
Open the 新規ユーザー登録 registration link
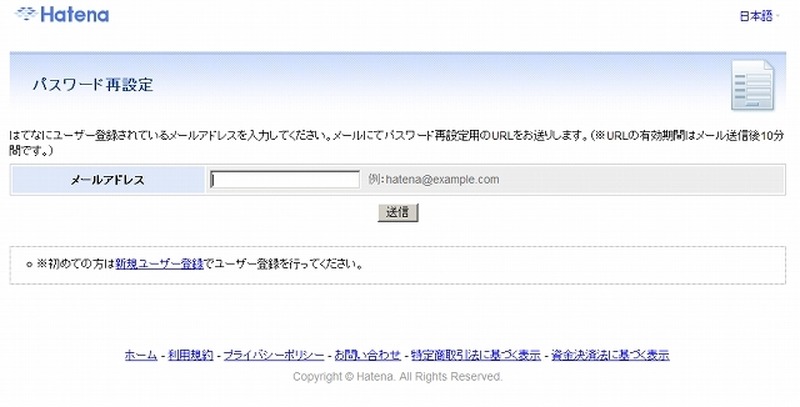(x=159, y=265)
